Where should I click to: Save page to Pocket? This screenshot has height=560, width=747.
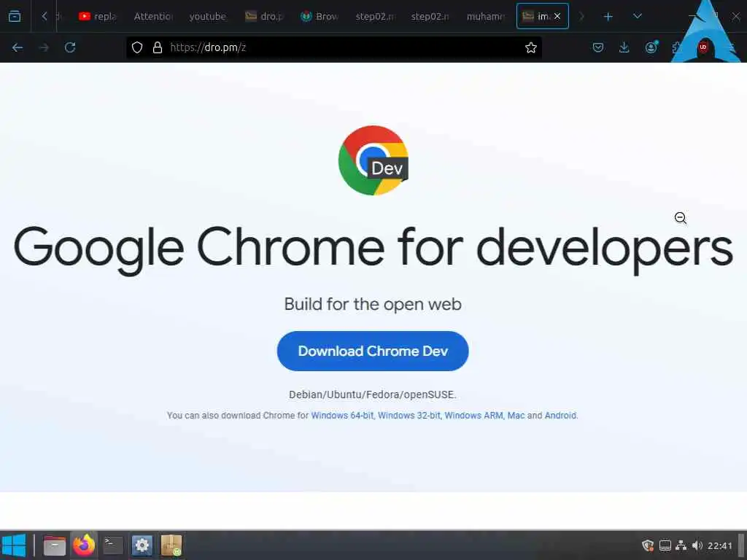598,47
